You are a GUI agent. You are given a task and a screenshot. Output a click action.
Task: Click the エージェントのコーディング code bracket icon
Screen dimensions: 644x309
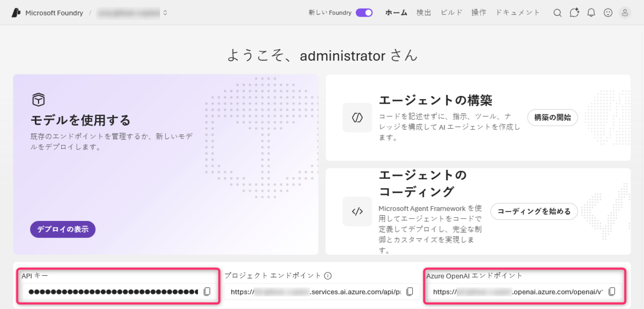click(x=357, y=211)
